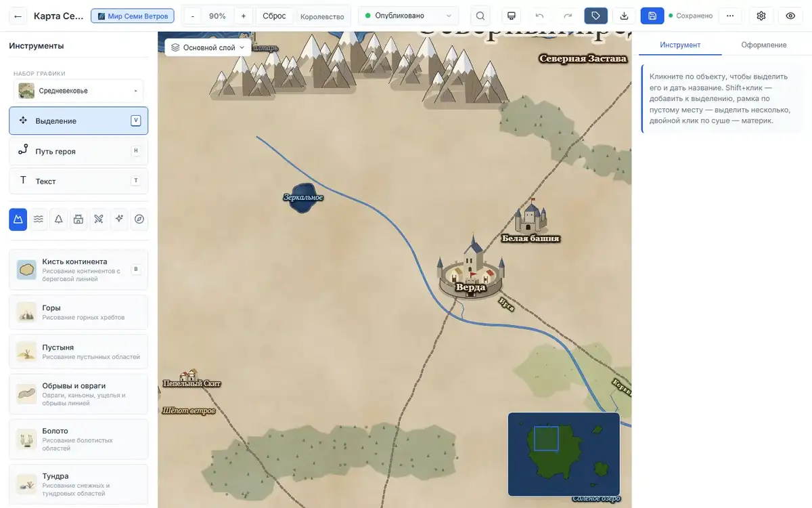Viewport: 812px width, 508px height.
Task: Activate the Текст tool
Action: point(78,181)
